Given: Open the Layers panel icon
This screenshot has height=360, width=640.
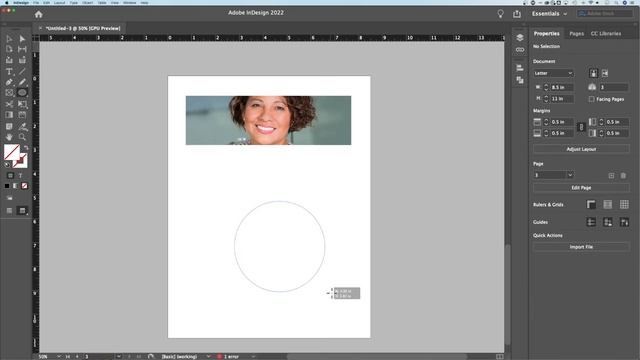Looking at the screenshot, I should 520,38.
